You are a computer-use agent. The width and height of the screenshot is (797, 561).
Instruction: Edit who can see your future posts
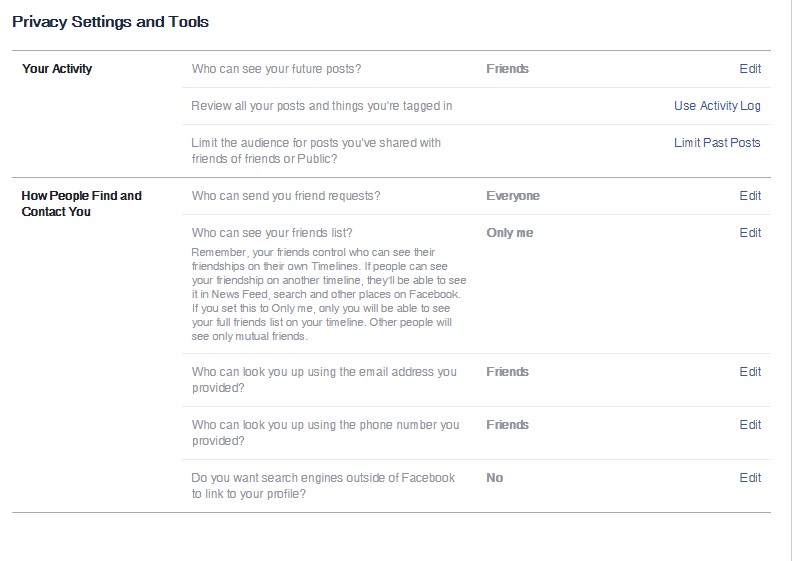(750, 69)
